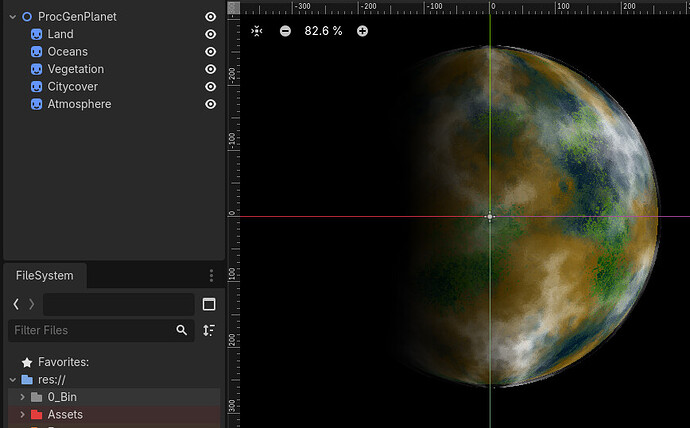
Task: Toggle the FileSystem split mode icon
Action: click(209, 304)
